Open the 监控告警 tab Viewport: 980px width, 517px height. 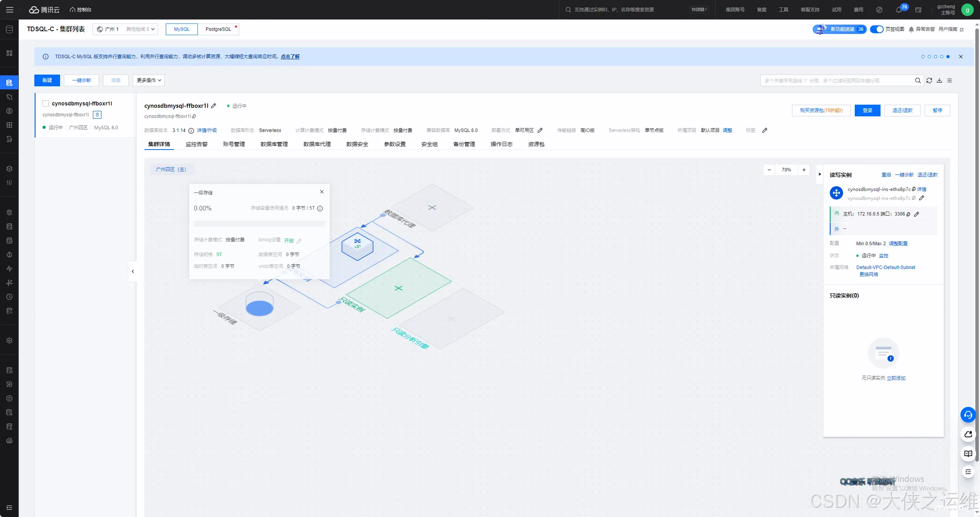(x=197, y=144)
